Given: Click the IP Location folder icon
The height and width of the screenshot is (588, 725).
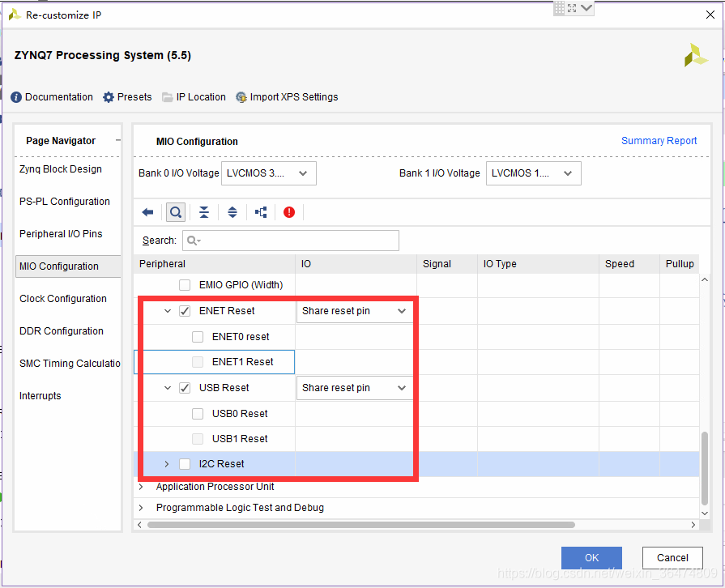Looking at the screenshot, I should coord(168,97).
